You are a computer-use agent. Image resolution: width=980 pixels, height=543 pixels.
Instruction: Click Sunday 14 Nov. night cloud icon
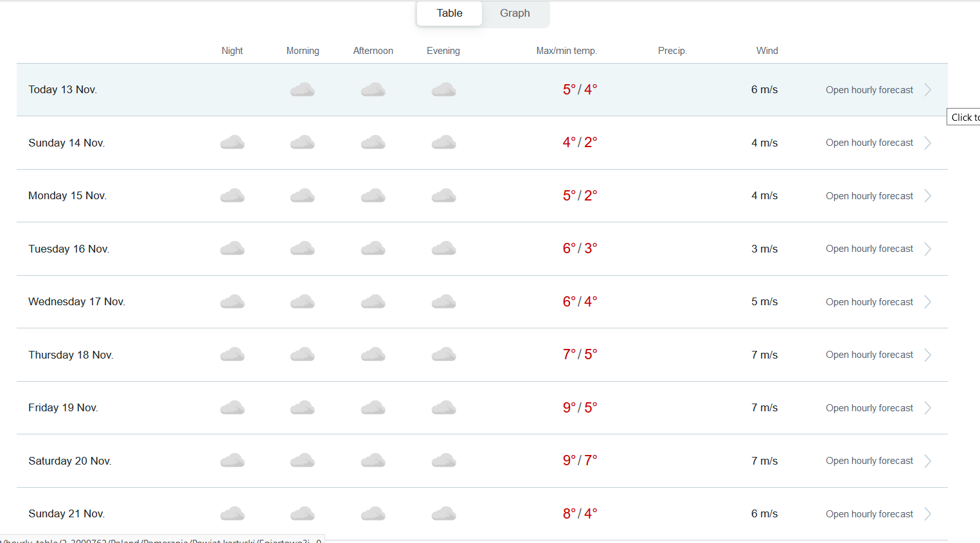pyautogui.click(x=232, y=142)
